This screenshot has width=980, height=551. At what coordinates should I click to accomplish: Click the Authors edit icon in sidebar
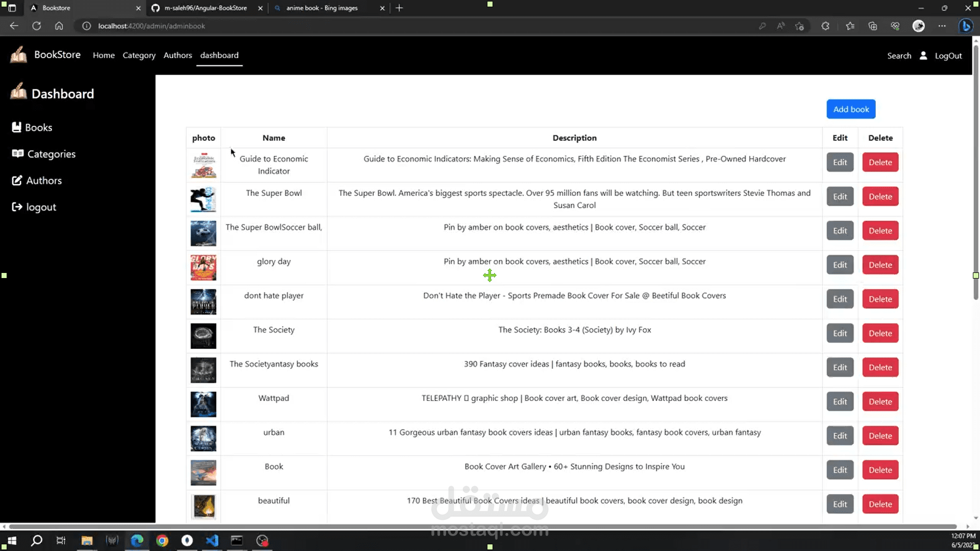point(17,180)
